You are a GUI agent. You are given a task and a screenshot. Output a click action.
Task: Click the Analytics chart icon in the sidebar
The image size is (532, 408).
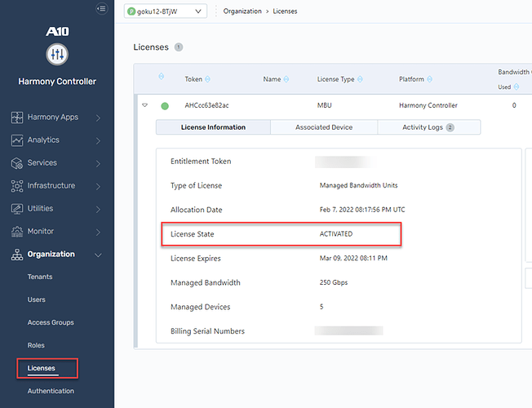(17, 140)
